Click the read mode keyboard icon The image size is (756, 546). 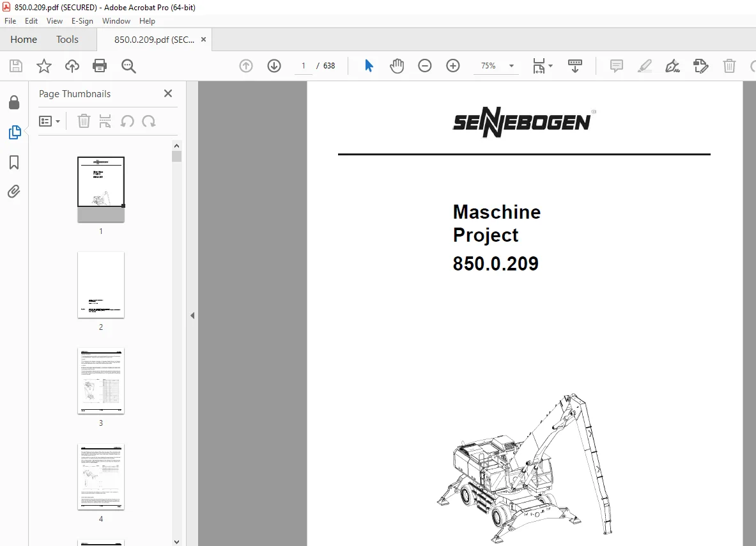tap(575, 66)
